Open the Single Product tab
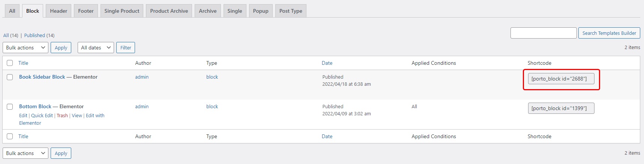 122,11
